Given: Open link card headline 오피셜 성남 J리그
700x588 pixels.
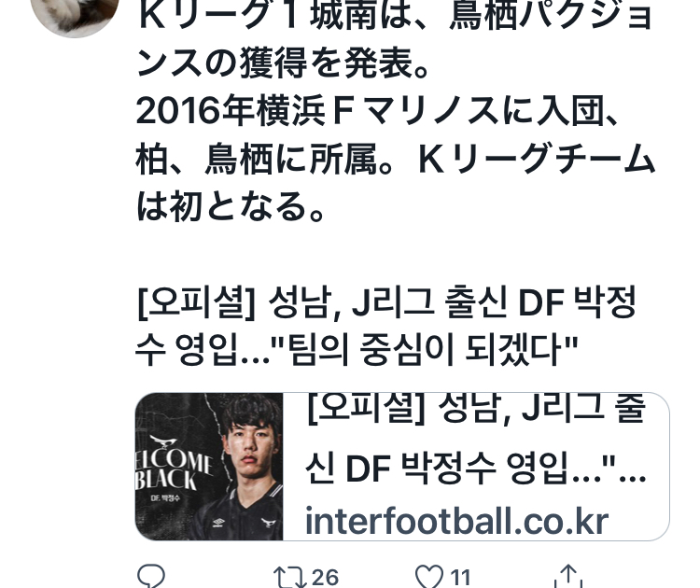Looking at the screenshot, I should (476, 409).
